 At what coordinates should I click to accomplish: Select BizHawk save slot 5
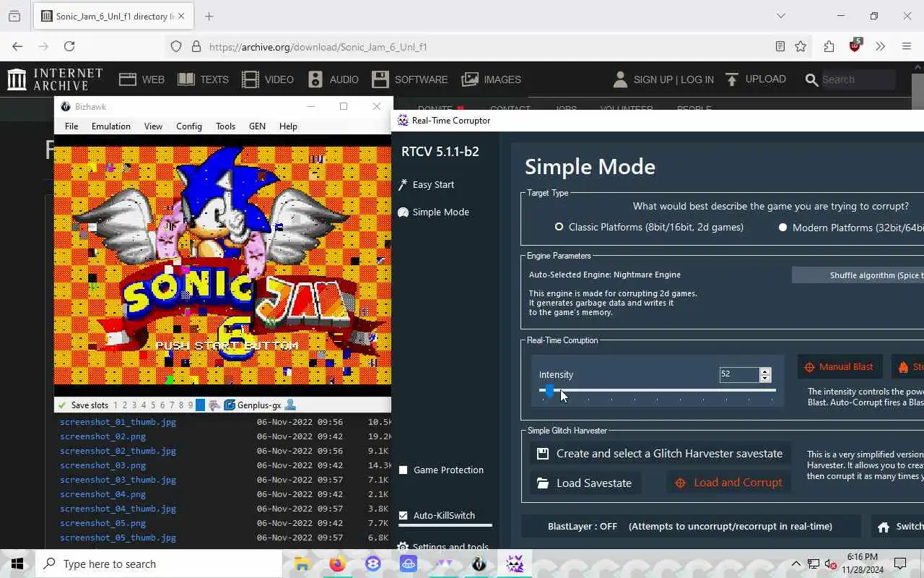[x=152, y=405]
